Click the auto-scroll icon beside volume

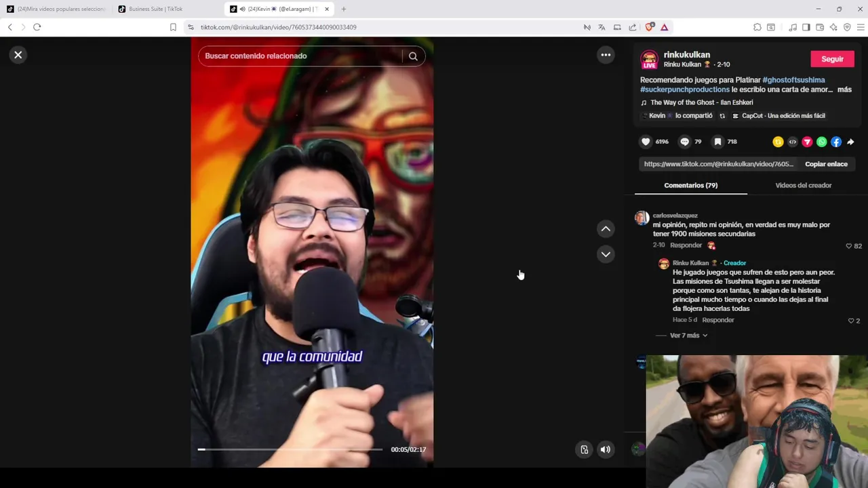point(584,449)
